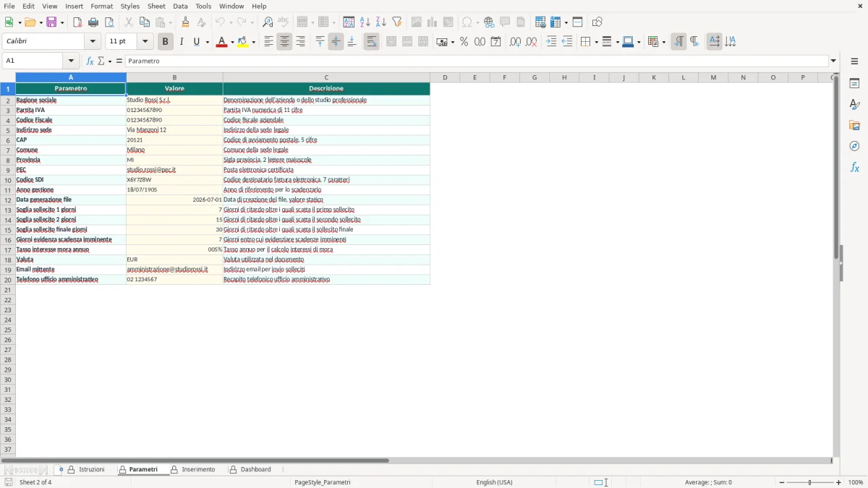This screenshot has width=868, height=488.
Task: Toggle Center Vertically alignment
Action: (x=336, y=42)
